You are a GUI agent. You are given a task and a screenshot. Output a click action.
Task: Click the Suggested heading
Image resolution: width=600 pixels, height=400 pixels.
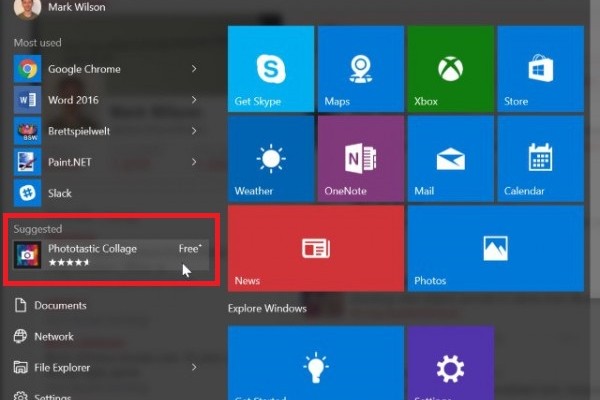pyautogui.click(x=38, y=229)
